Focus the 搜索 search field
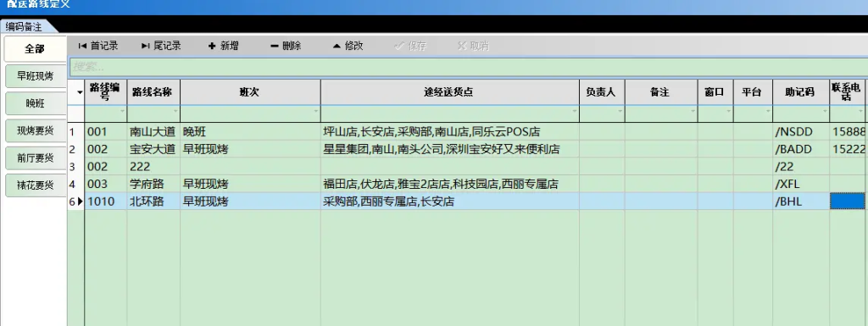 pos(468,67)
